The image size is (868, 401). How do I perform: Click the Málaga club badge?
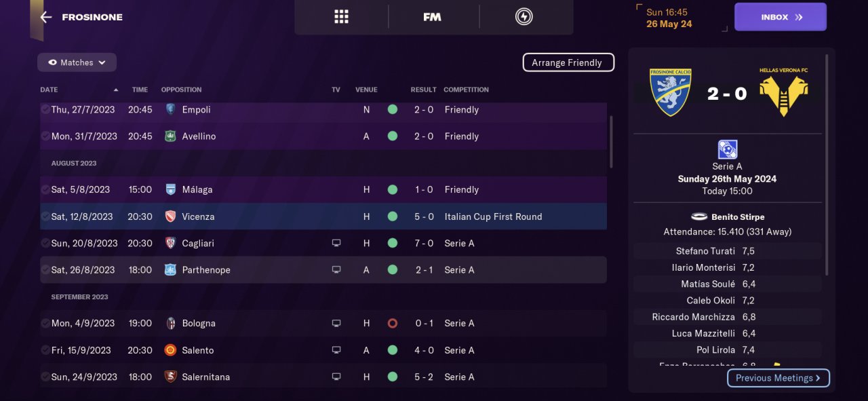(x=171, y=189)
